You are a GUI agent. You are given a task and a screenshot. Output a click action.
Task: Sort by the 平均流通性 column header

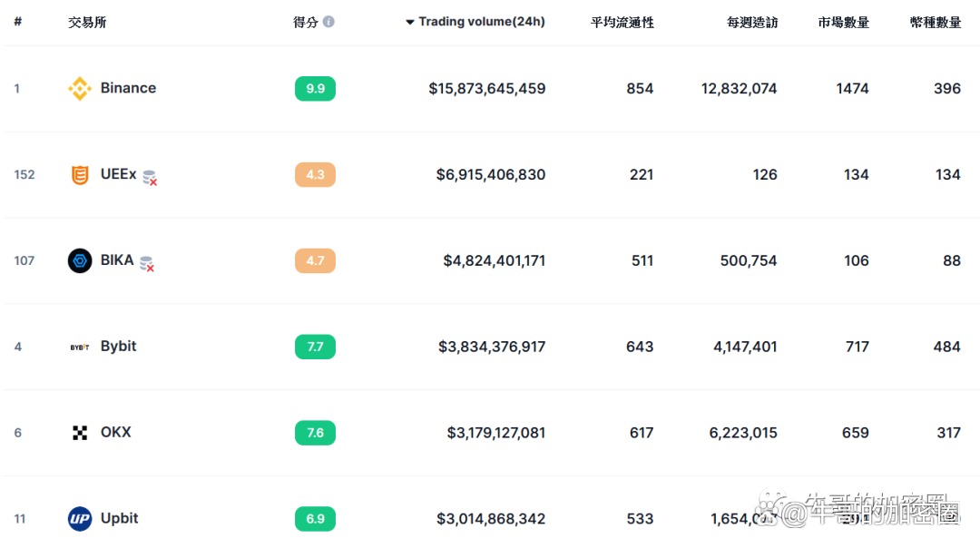(x=622, y=23)
